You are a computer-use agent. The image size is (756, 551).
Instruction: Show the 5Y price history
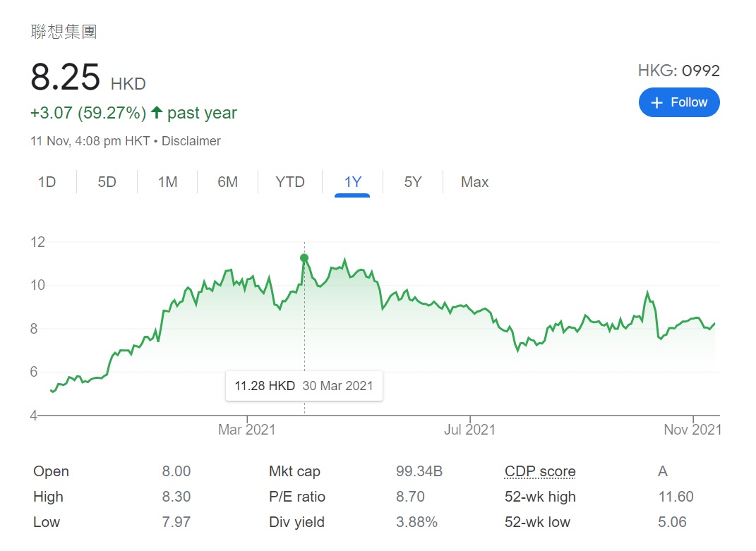pos(413,182)
